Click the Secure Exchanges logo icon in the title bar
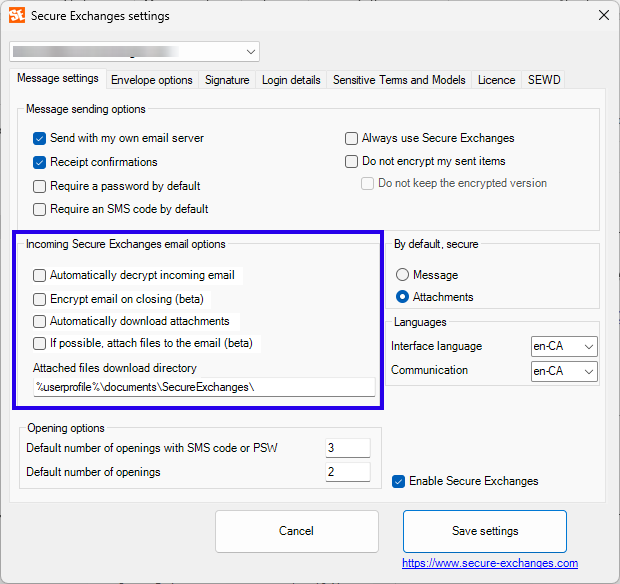 (17, 15)
